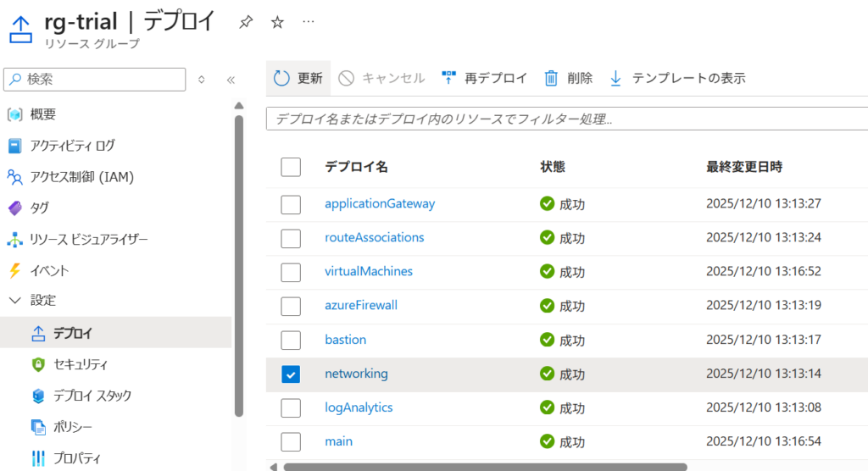868x471 pixels.
Task: Collapse the 設定 section chevron
Action: [x=14, y=300]
